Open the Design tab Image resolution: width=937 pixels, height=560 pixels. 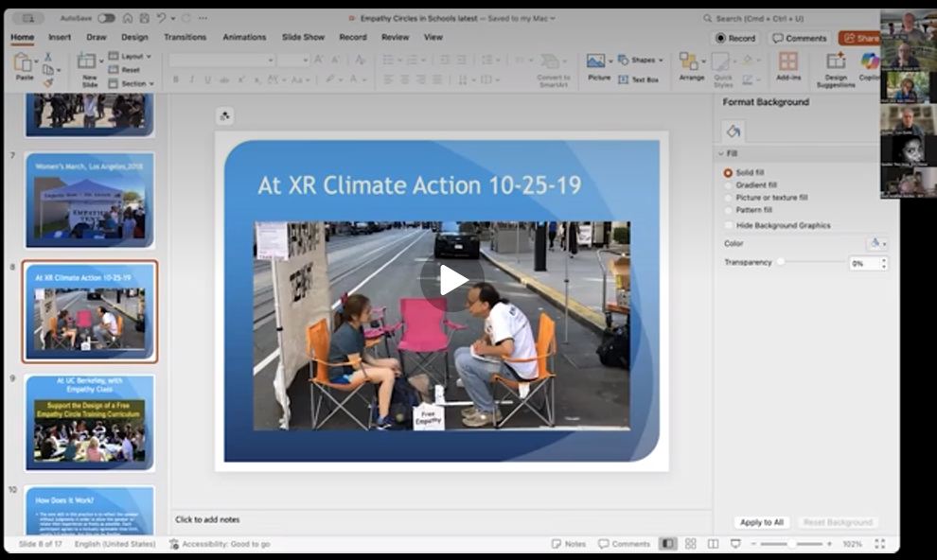tap(134, 37)
